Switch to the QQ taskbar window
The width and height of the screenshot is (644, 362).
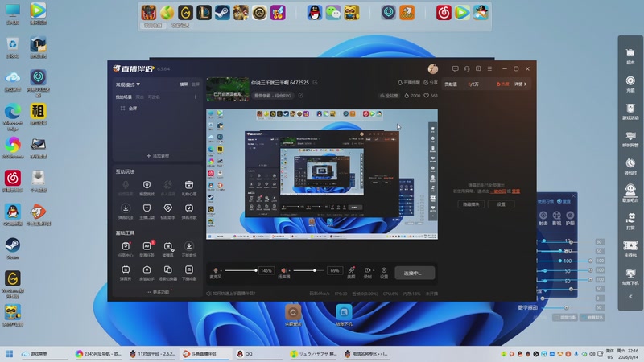pos(258,354)
